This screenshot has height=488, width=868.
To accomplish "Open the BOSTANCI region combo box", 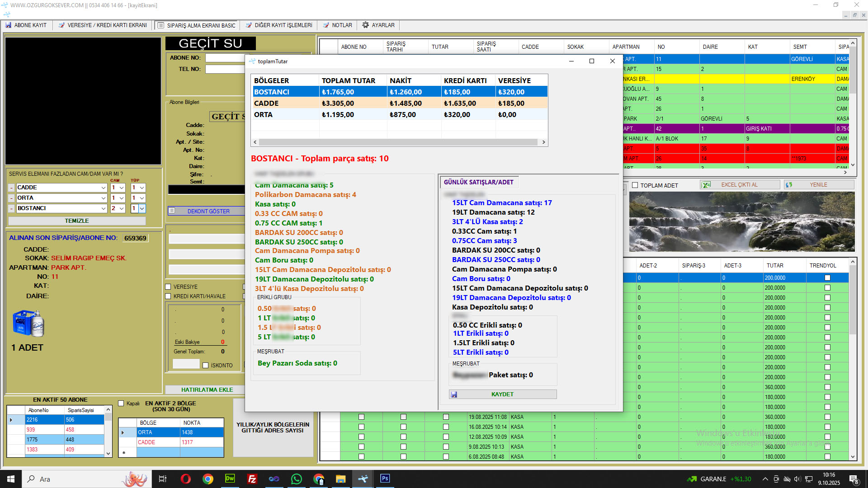I will pos(104,208).
